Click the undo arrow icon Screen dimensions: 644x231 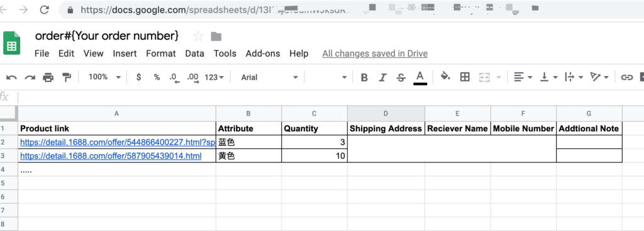[11, 77]
